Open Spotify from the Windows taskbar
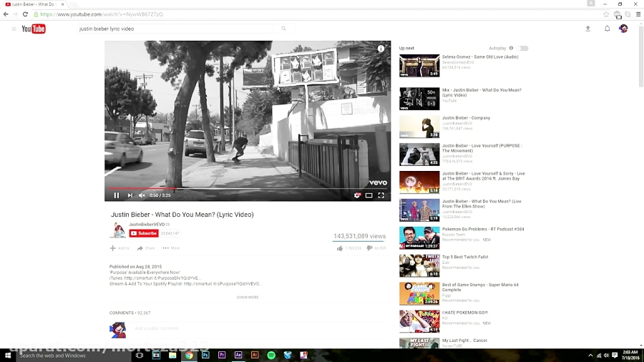The height and width of the screenshot is (362, 644). point(271,355)
